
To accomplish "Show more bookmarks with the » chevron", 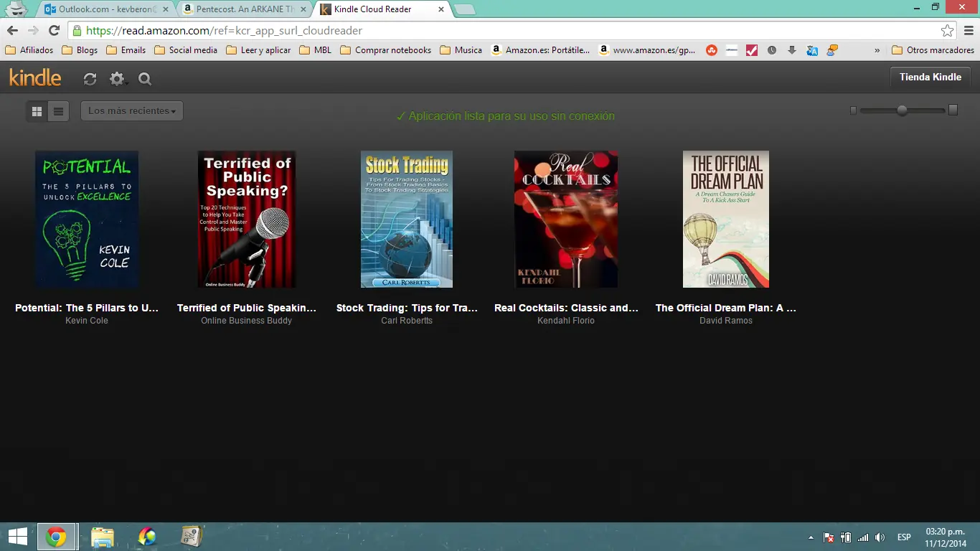I will 877,50.
